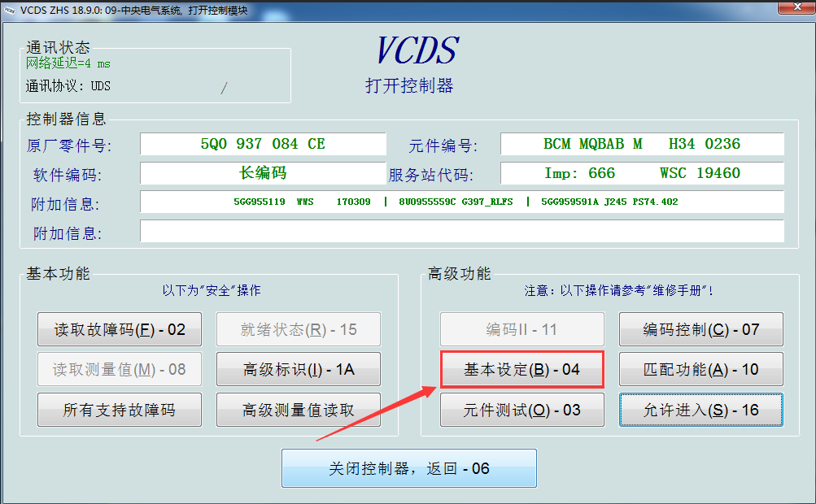816x504 pixels.
Task: Click the empty second 附加信息 field
Action: (462, 231)
